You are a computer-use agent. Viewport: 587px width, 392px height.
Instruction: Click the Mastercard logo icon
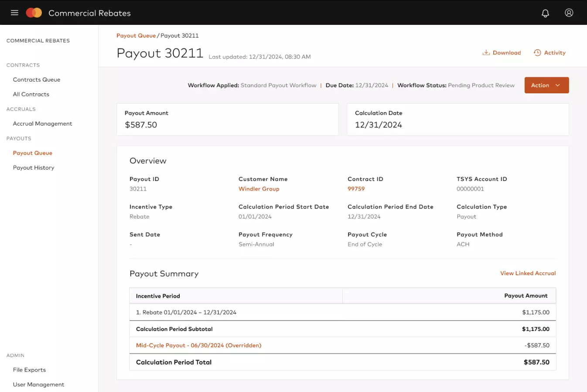click(34, 13)
